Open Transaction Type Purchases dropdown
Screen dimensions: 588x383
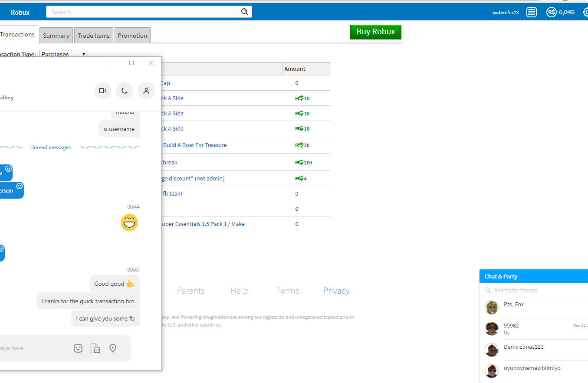coord(63,54)
